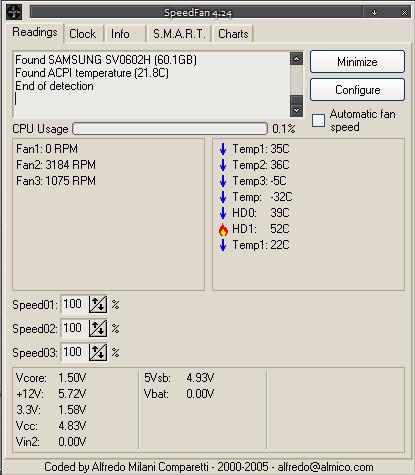The image size is (415, 475).
Task: Click the blue down arrow beside Temp: -32C
Action: click(223, 197)
